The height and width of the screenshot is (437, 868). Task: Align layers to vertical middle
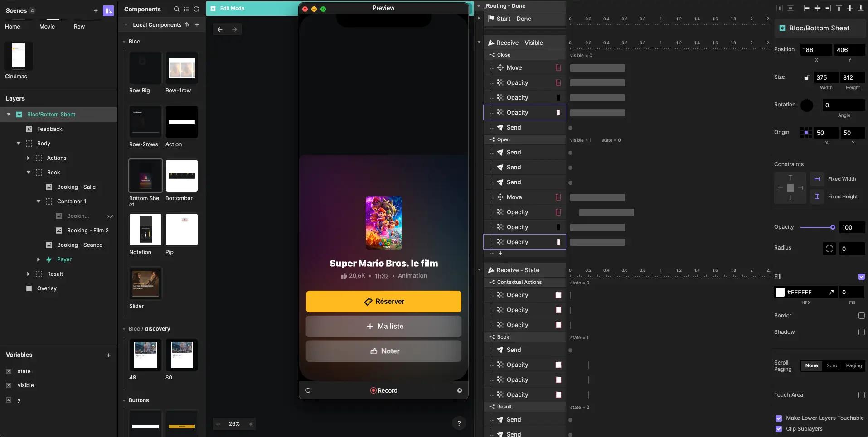click(x=850, y=8)
